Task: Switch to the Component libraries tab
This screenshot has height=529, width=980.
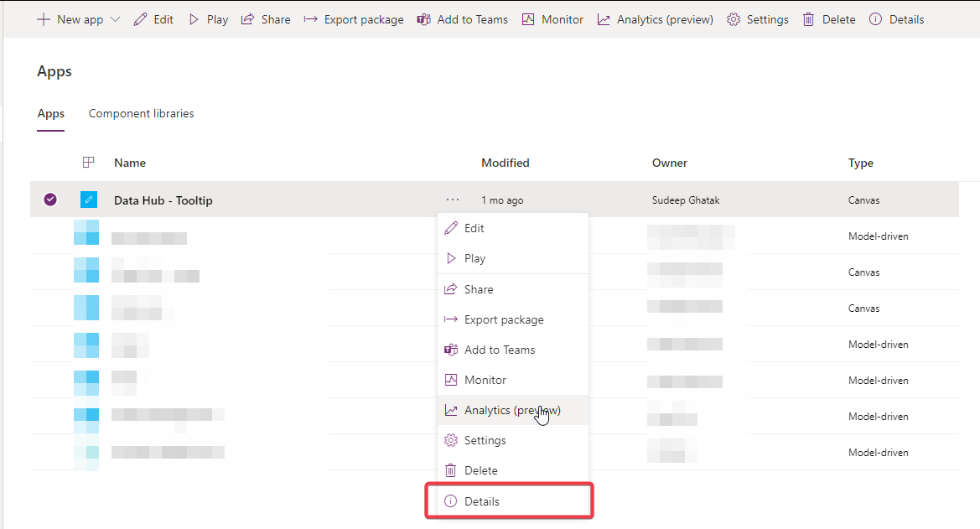Action: click(x=140, y=113)
